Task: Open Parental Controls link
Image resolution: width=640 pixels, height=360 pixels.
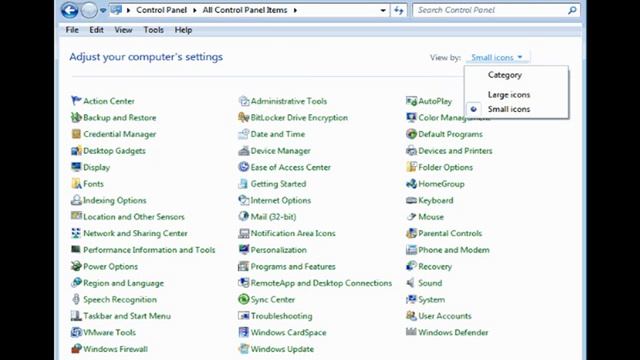Action: (450, 233)
